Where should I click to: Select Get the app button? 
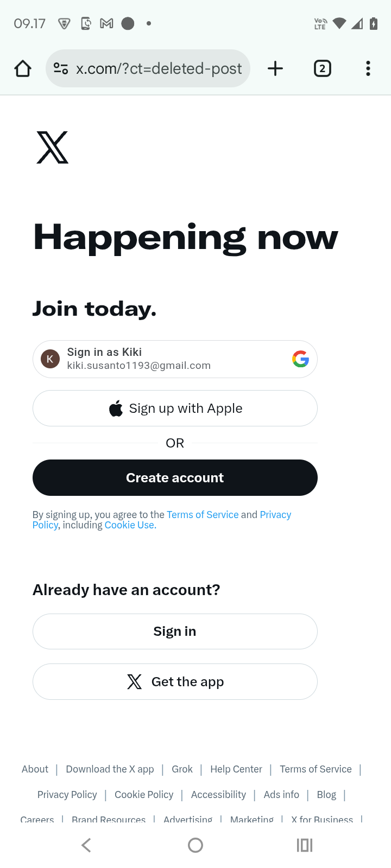point(175,682)
